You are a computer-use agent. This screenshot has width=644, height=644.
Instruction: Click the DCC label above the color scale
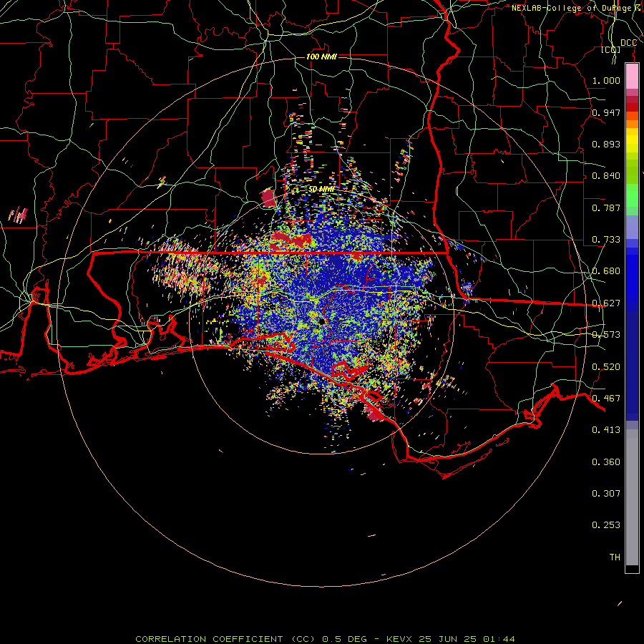click(x=628, y=43)
